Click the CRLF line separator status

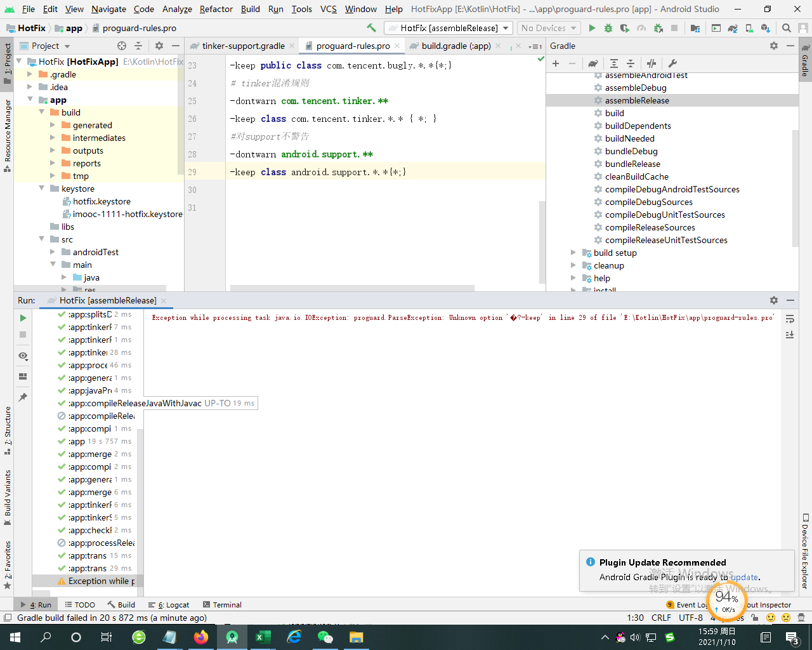[x=661, y=618]
